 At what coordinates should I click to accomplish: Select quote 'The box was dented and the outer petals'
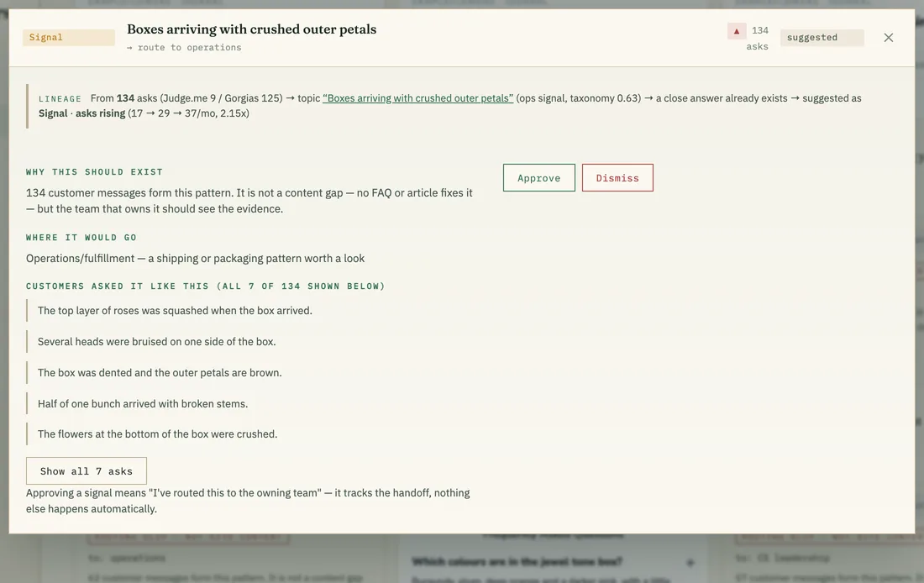[x=160, y=372]
